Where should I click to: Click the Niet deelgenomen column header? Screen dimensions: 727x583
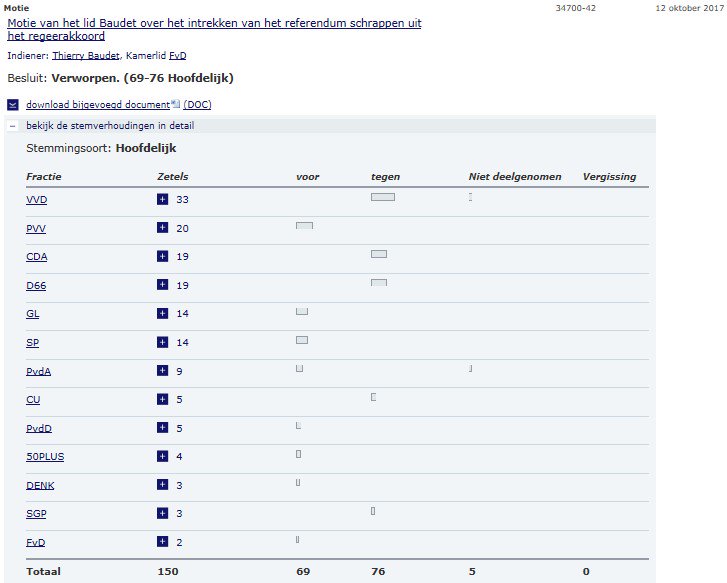pyautogui.click(x=515, y=177)
